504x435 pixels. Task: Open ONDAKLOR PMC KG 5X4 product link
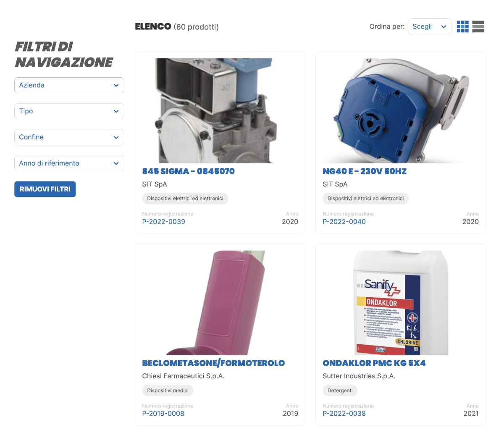(x=374, y=363)
